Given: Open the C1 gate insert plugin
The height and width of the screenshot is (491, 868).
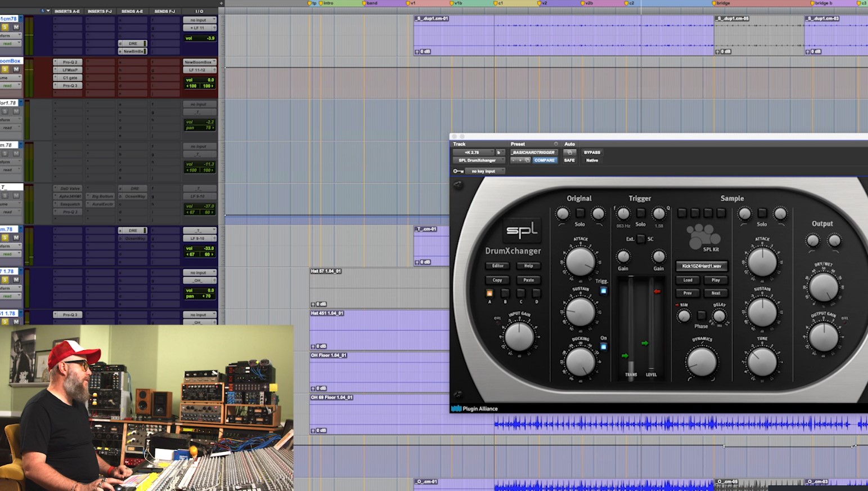Looking at the screenshot, I should click(68, 78).
